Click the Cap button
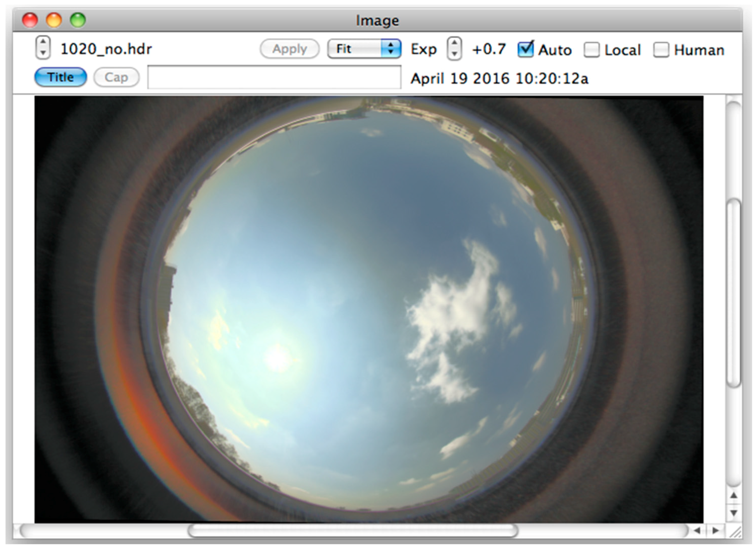 [x=116, y=77]
